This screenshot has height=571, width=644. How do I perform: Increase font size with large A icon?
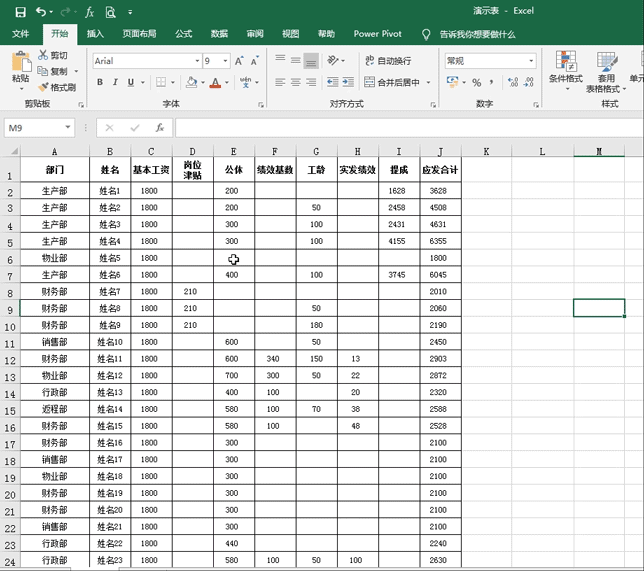click(239, 61)
